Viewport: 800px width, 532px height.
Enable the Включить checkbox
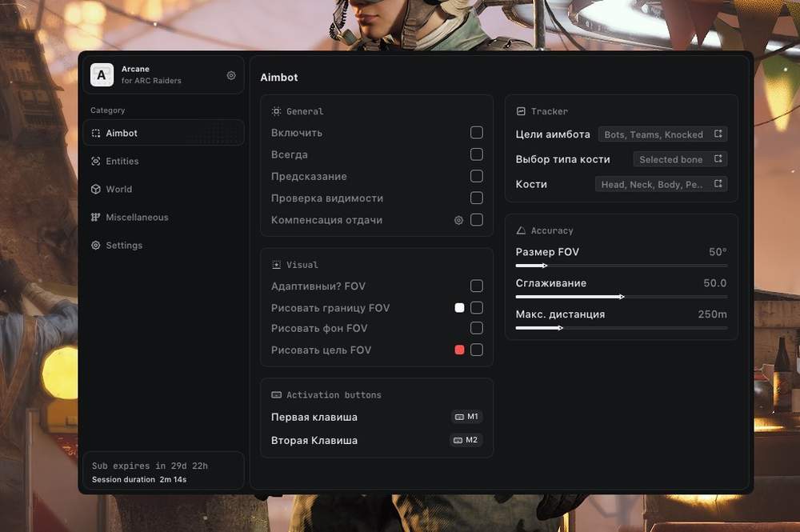coord(477,133)
